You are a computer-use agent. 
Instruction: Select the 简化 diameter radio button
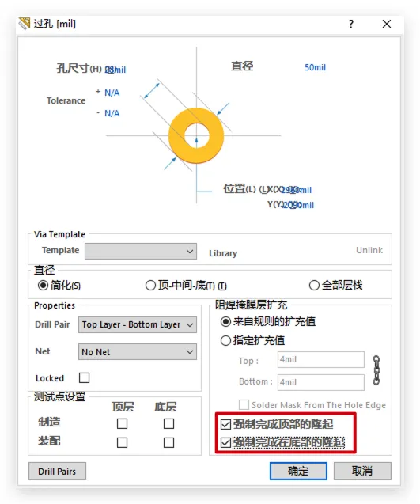(x=43, y=285)
